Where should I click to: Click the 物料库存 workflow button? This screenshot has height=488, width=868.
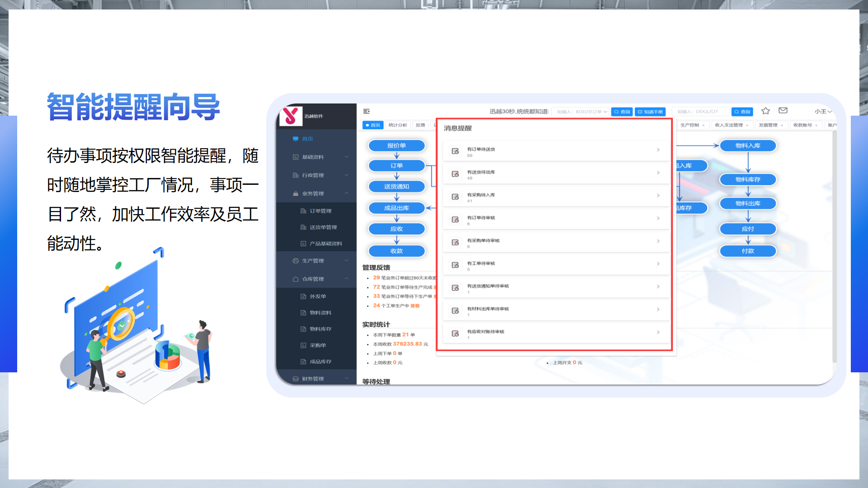pos(748,179)
